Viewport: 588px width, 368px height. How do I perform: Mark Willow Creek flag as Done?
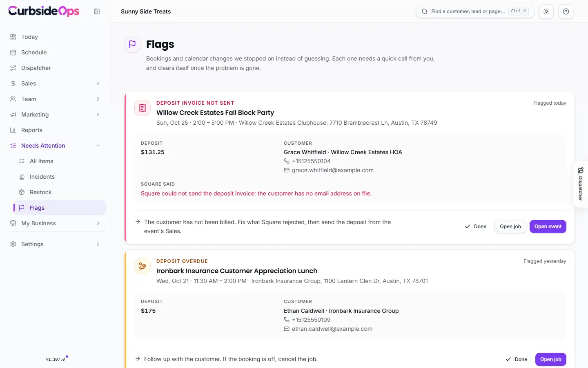click(476, 227)
